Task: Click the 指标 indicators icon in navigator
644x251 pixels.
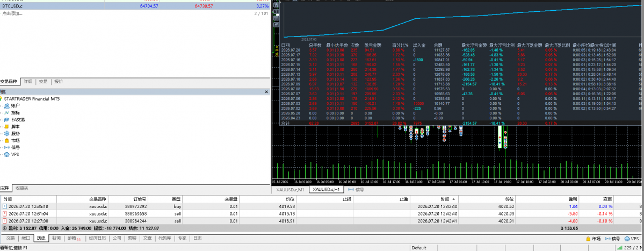Action: [x=7, y=112]
